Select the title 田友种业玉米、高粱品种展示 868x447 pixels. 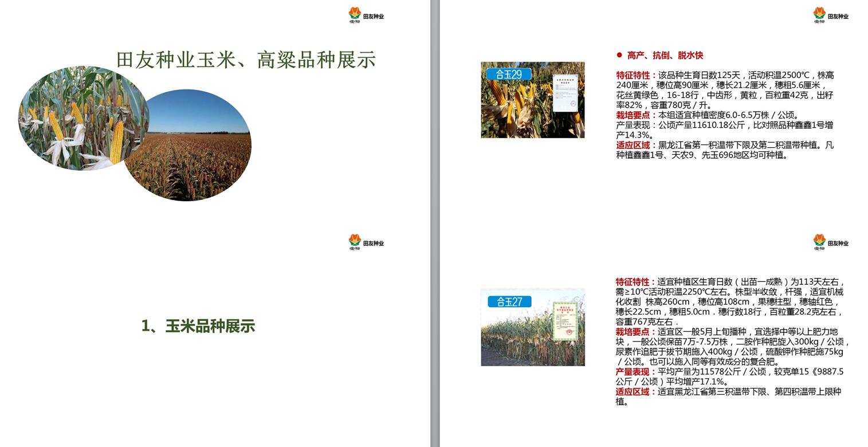click(x=246, y=60)
